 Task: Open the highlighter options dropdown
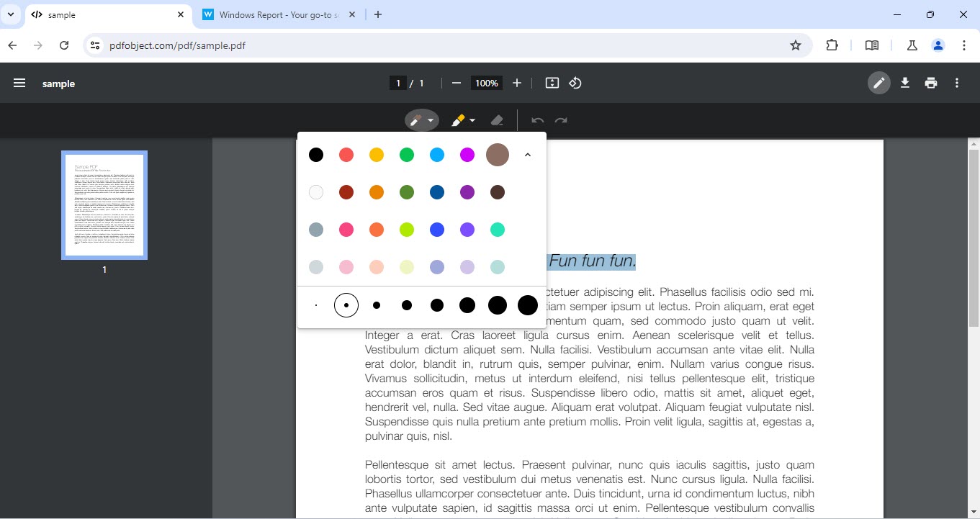tap(472, 121)
